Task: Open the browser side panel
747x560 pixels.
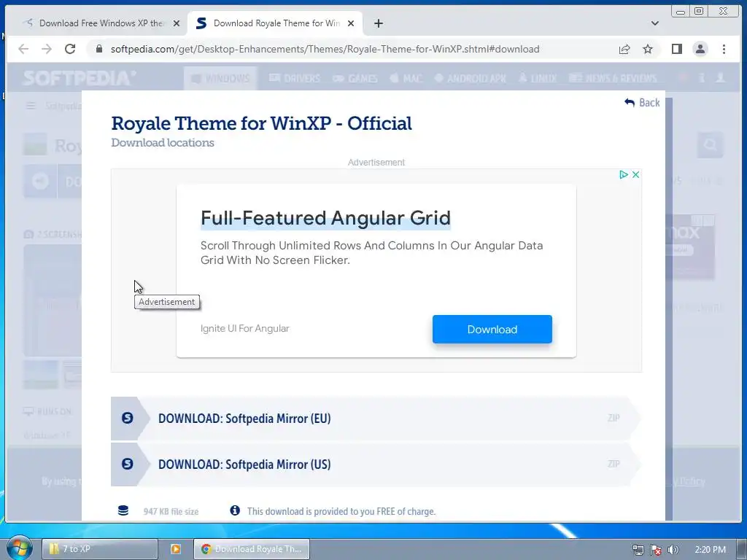Action: [677, 49]
